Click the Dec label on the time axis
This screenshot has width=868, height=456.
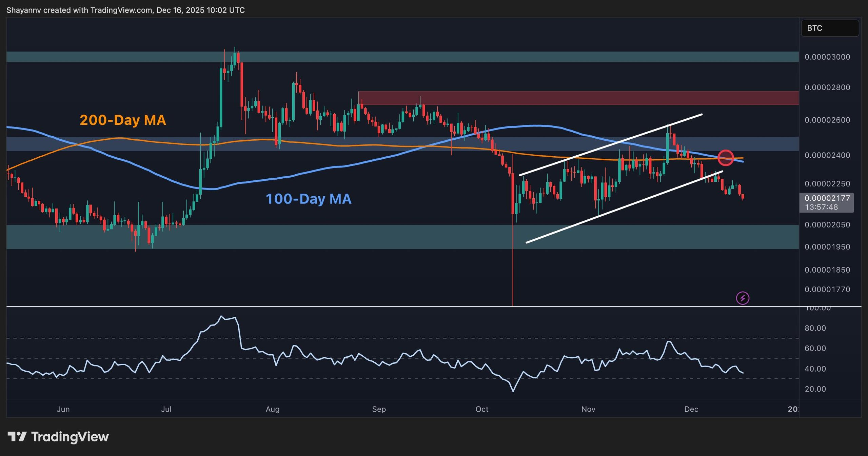pyautogui.click(x=692, y=409)
